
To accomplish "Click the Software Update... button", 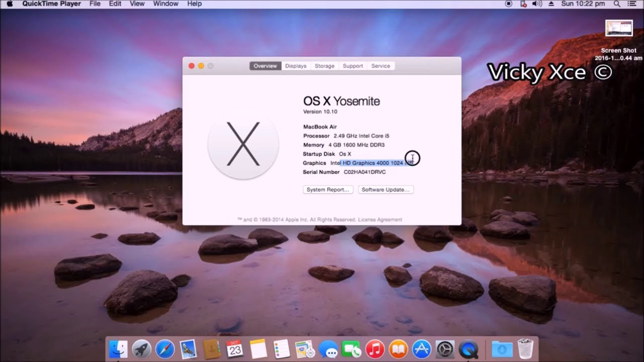I will [x=386, y=190].
